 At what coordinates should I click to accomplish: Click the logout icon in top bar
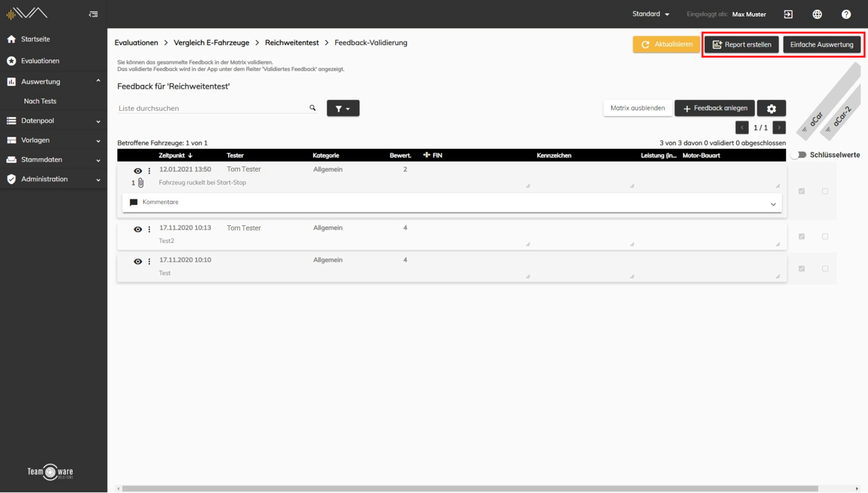788,14
